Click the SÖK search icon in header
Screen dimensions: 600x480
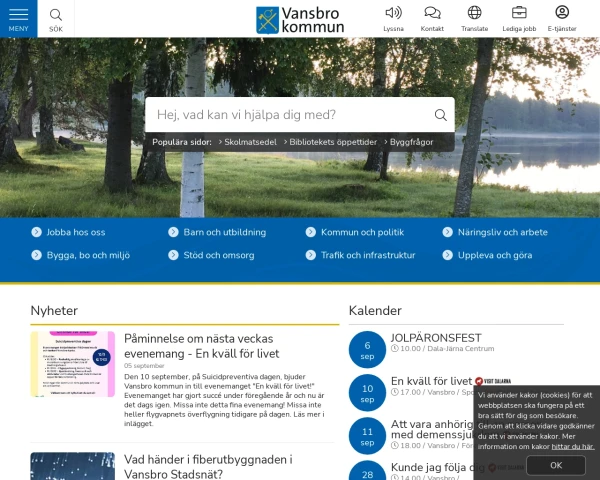click(x=56, y=19)
